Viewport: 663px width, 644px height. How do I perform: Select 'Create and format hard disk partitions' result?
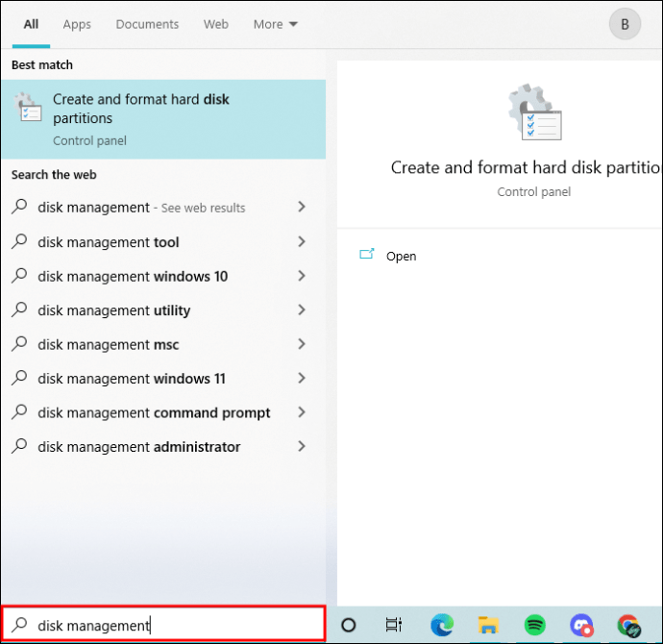point(163,119)
